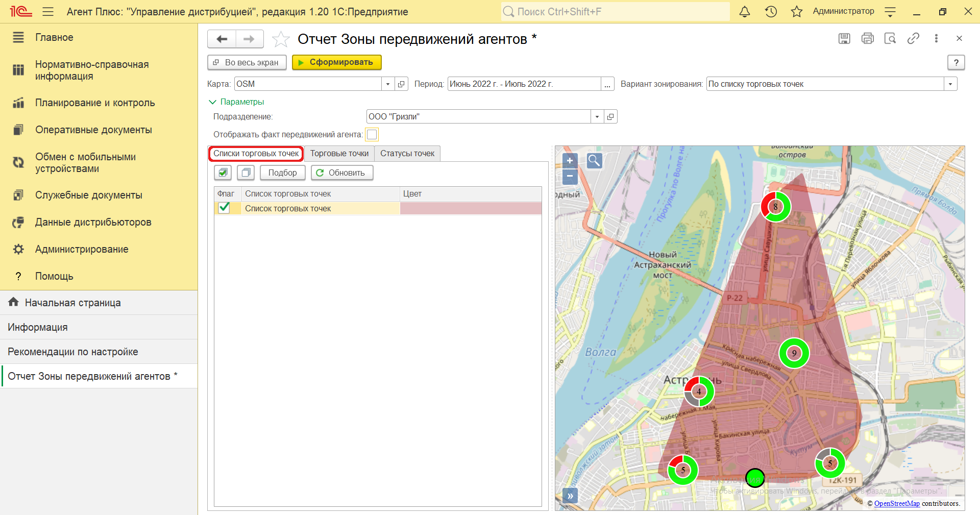Zoom out on the map
This screenshot has height=515, width=980.
(570, 177)
